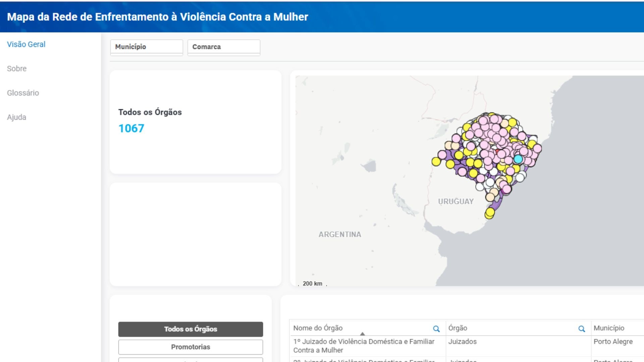The height and width of the screenshot is (362, 644).
Task: Click the search icon in Órgão column
Action: click(581, 329)
